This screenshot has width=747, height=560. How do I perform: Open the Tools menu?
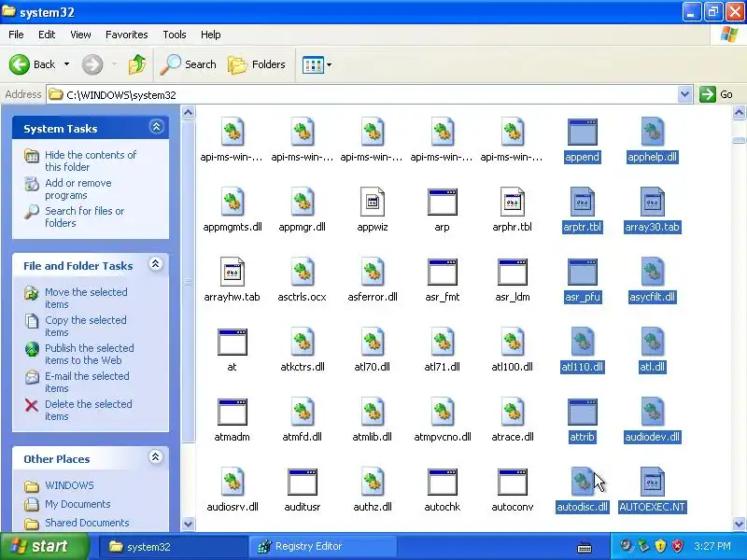(x=175, y=35)
